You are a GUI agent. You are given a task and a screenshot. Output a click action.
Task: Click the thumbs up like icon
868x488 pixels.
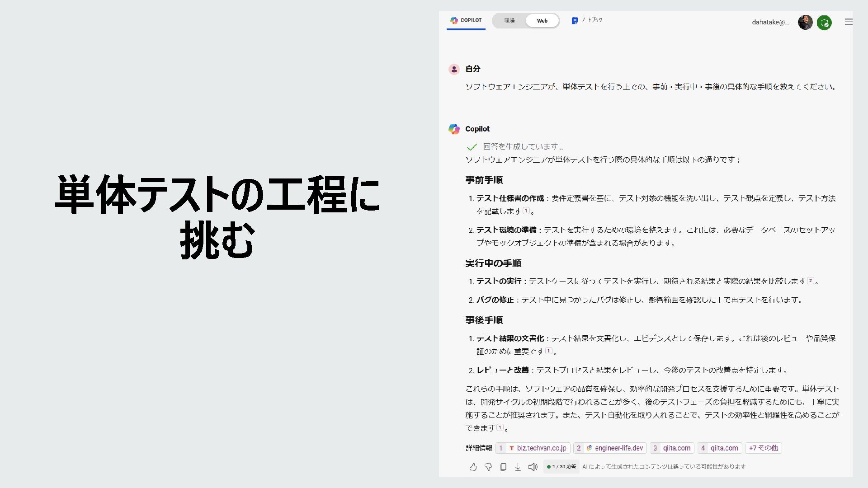473,467
